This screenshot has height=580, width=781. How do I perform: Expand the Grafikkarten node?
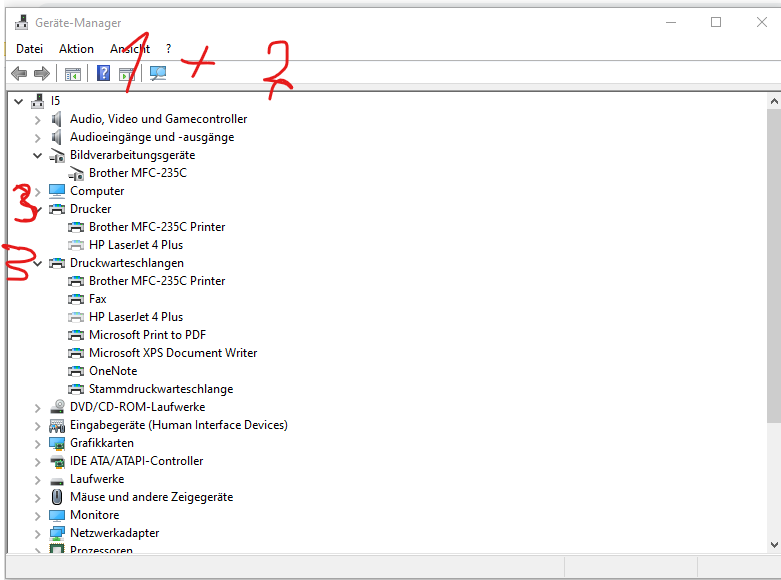[x=37, y=443]
